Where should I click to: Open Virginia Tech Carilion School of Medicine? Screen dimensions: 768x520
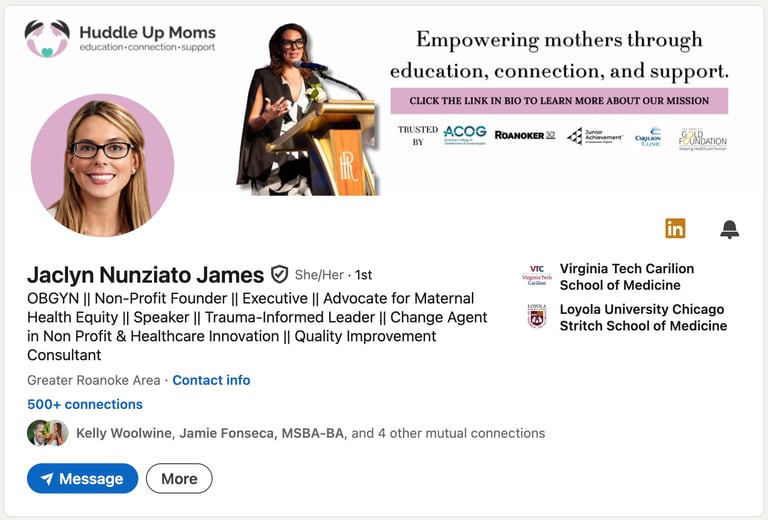[626, 277]
